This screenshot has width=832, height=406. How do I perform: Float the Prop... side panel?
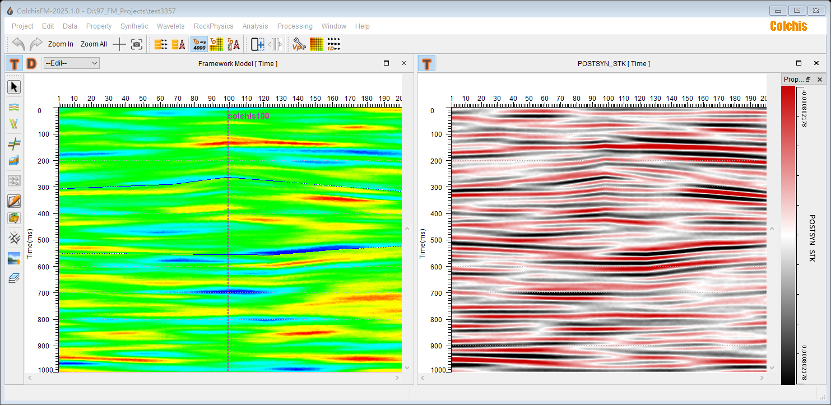[808, 80]
